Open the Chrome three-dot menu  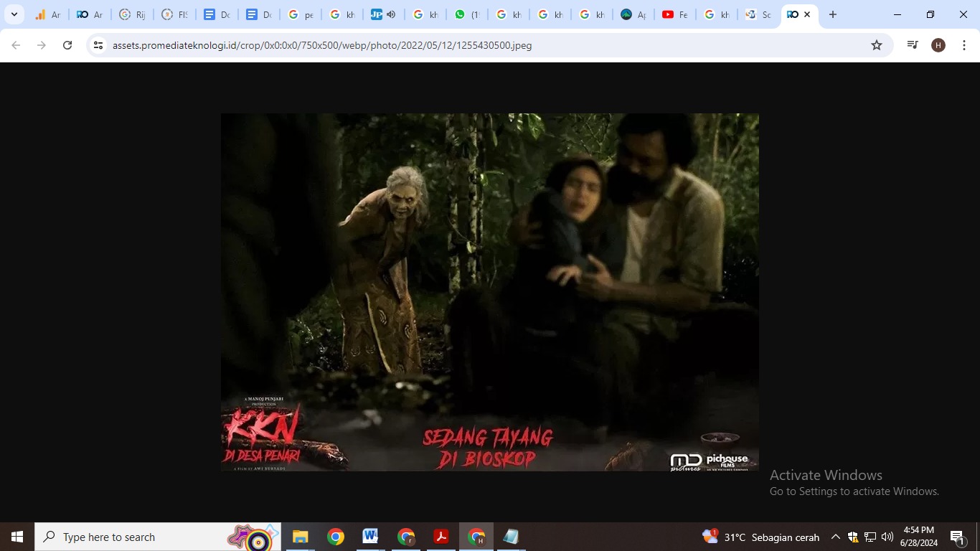point(965,44)
